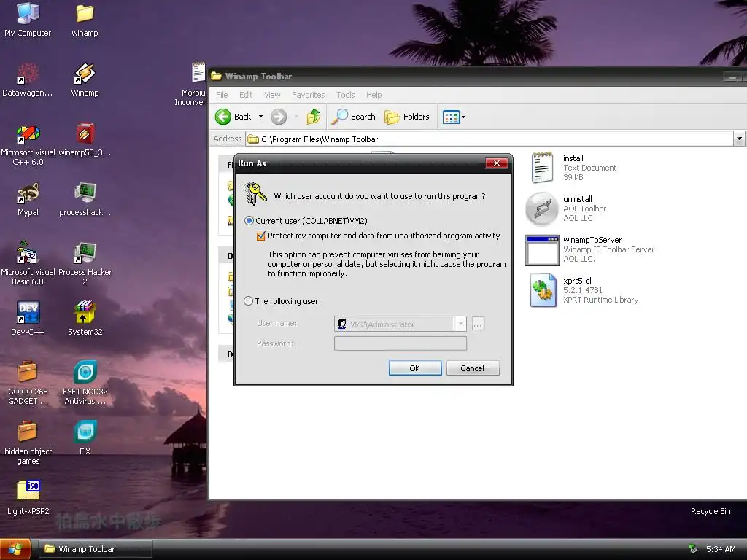
Task: Open the Favorites menu
Action: tap(309, 95)
